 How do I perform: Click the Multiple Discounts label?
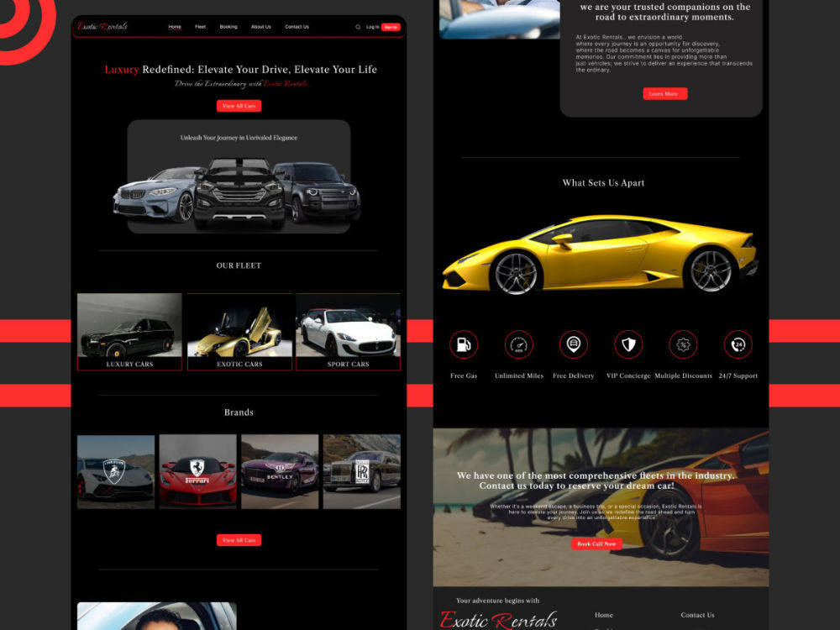click(x=683, y=376)
